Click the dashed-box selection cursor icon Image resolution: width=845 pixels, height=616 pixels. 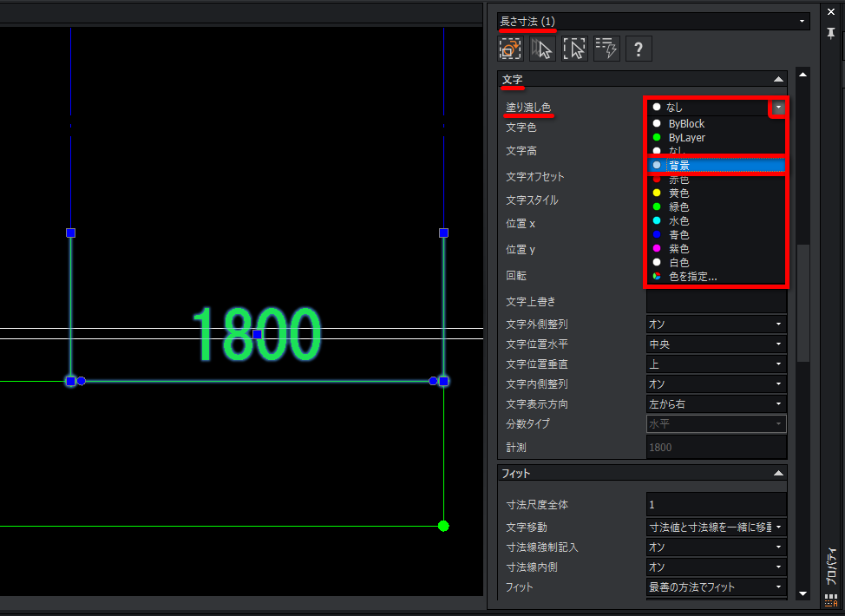point(574,49)
